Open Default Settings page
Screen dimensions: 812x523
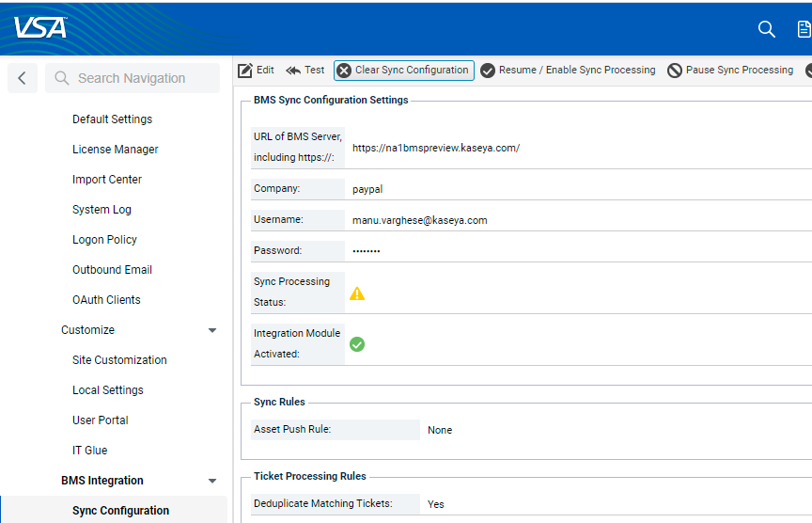(x=113, y=119)
